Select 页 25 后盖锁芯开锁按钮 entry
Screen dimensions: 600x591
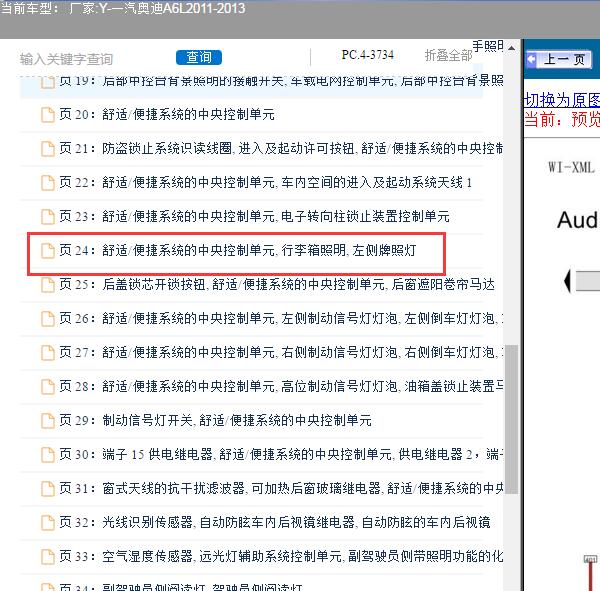(x=277, y=284)
